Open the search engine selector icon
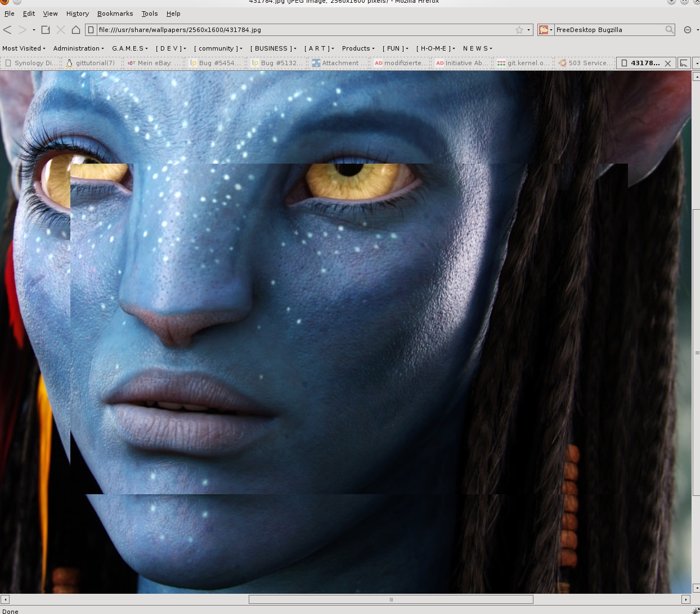Image resolution: width=700 pixels, height=614 pixels. (545, 30)
